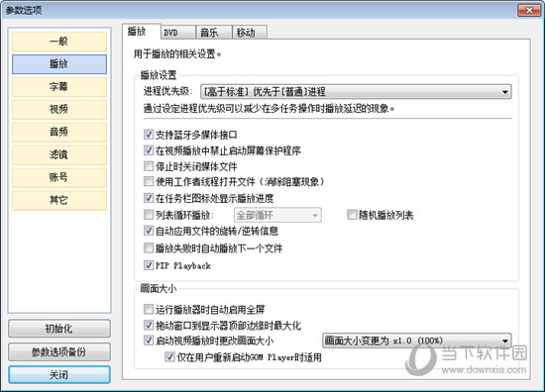The width and height of the screenshot is (545, 392).
Task: Click the 参数选项备份 button
Action: (x=59, y=352)
